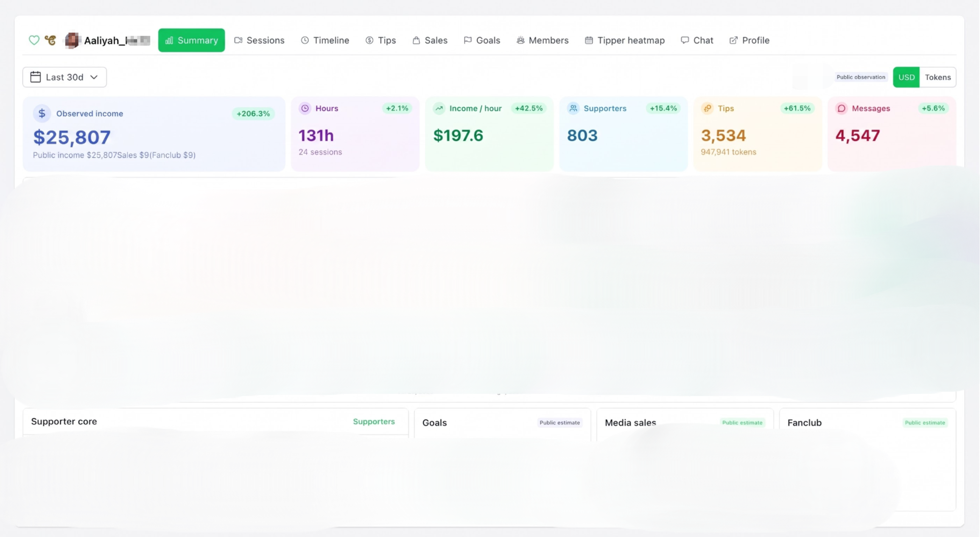The image size is (980, 537).
Task: Open the Tipper heatmap tab
Action: point(625,40)
